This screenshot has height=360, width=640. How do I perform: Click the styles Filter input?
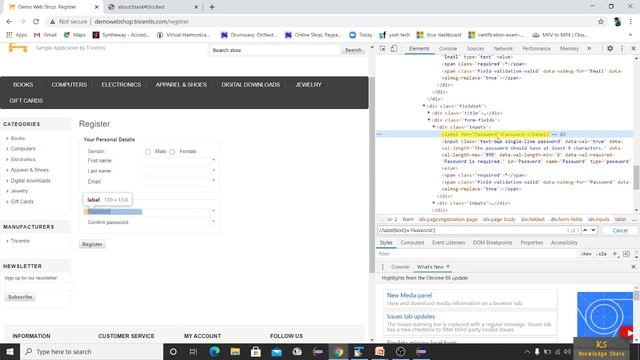tap(477, 254)
